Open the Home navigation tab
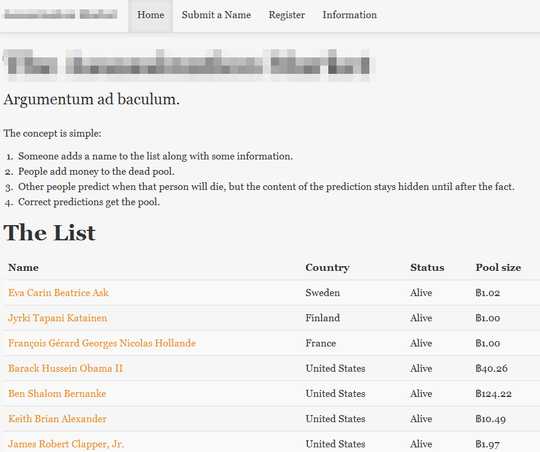Image resolution: width=540 pixels, height=452 pixels. tap(150, 16)
